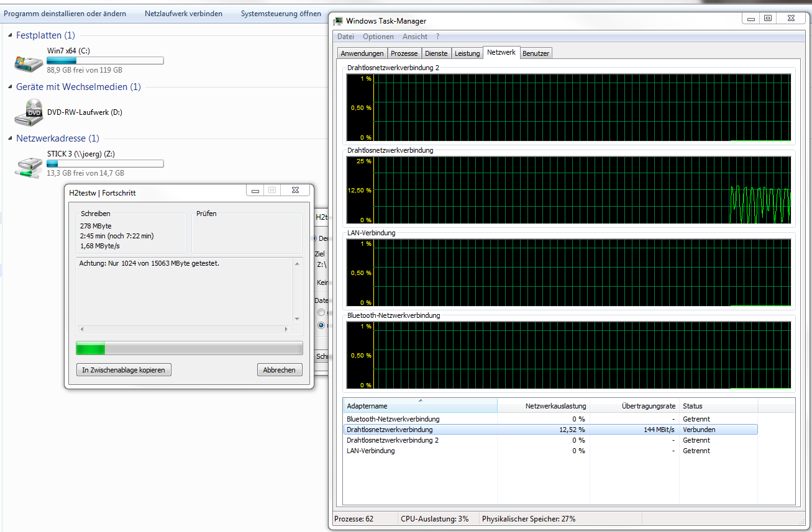Click the Verbunden status cell

click(699, 430)
